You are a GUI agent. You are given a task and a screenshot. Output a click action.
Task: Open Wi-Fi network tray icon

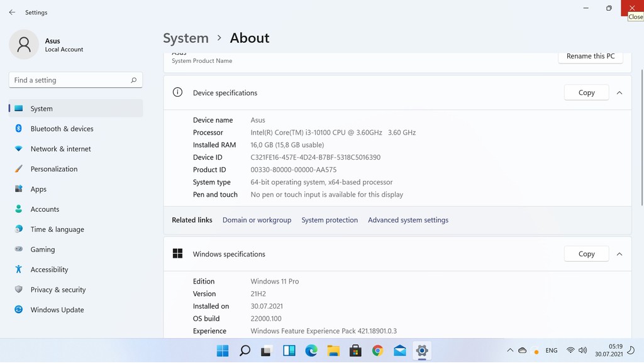click(x=570, y=350)
